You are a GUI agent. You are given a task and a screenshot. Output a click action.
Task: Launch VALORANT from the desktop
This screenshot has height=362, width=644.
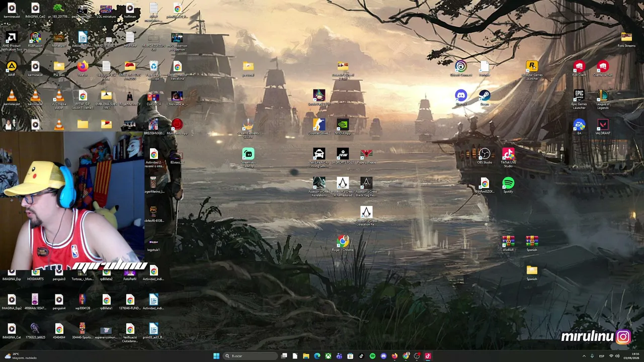coord(603,127)
